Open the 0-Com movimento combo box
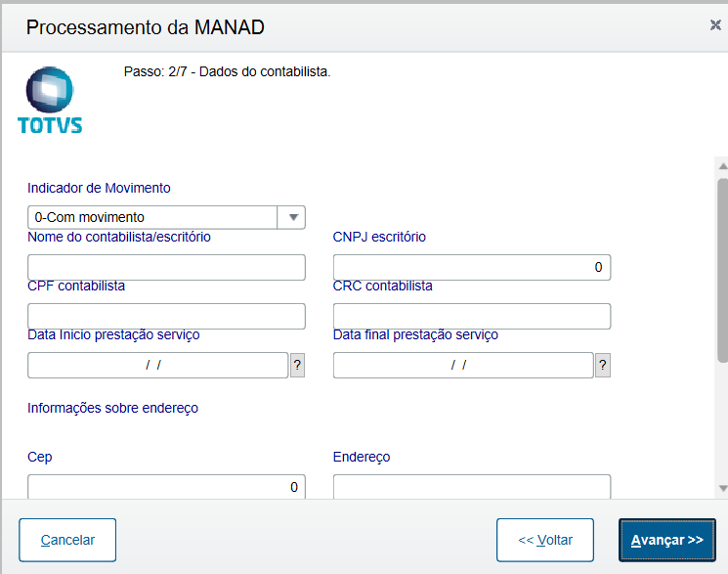This screenshot has width=728, height=574. (153, 217)
